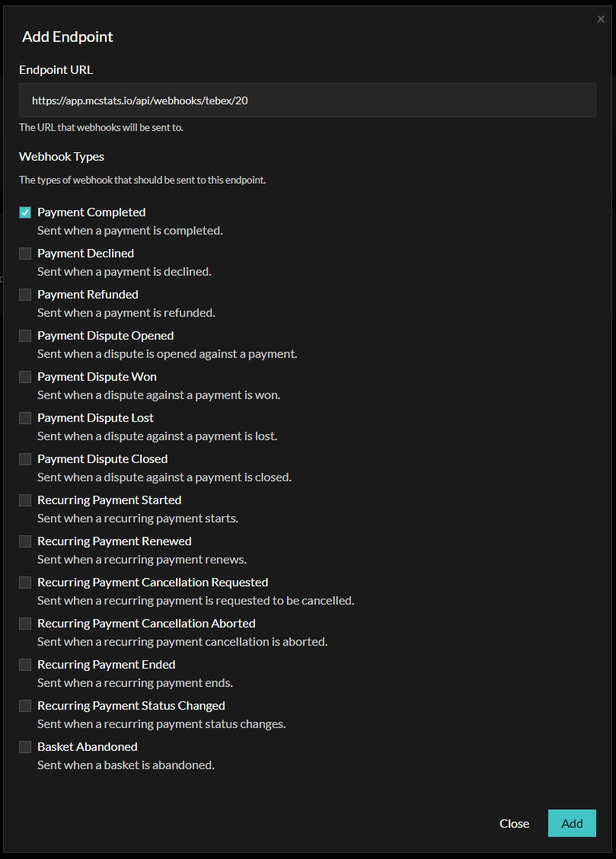
Task: Enable Recurring Payment Status Changed checkbox
Action: click(25, 706)
